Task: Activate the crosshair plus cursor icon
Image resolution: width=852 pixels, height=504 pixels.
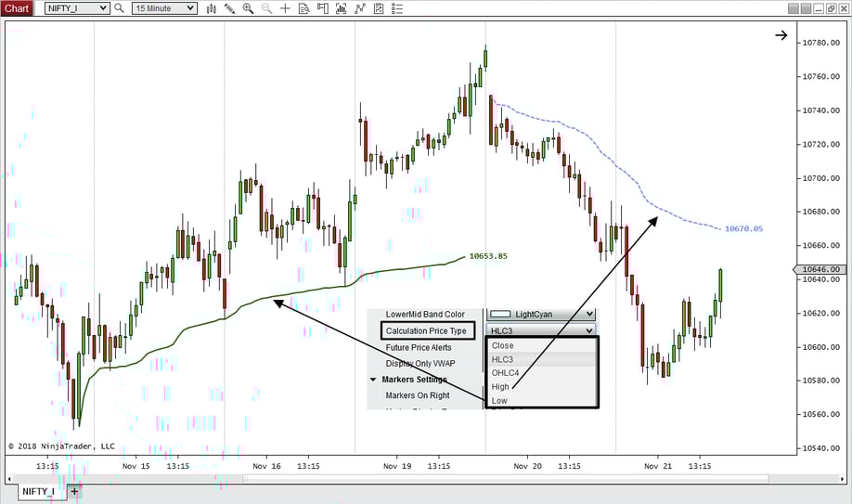Action: [285, 8]
